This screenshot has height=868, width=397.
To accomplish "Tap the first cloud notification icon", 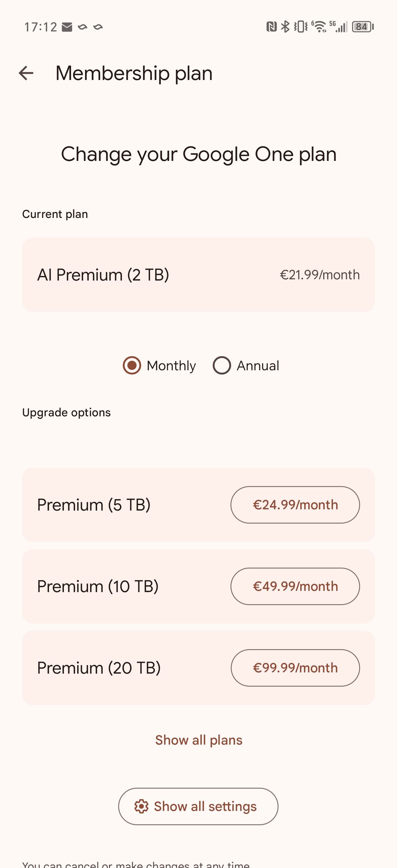I will (x=83, y=27).
